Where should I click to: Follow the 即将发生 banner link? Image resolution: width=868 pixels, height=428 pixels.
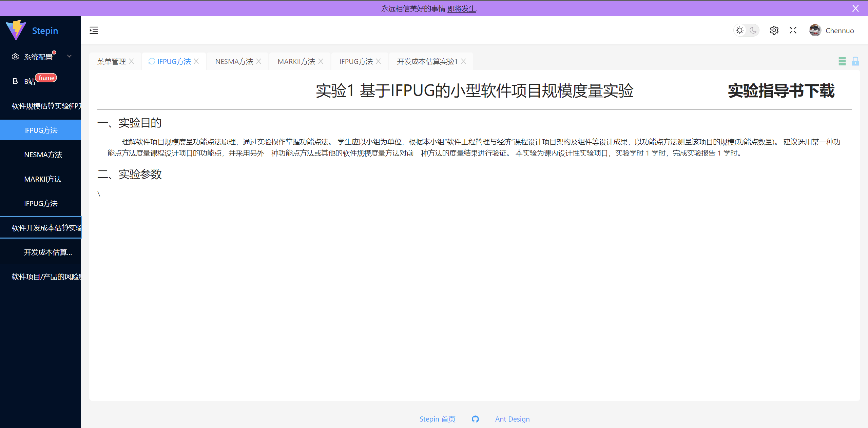click(x=461, y=9)
